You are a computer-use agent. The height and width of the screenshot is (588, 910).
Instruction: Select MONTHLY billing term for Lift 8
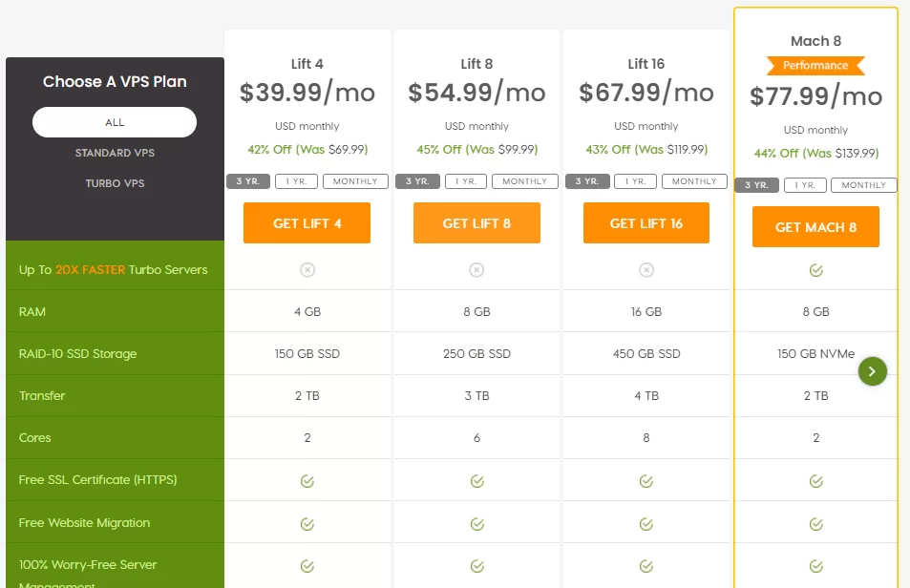525,181
